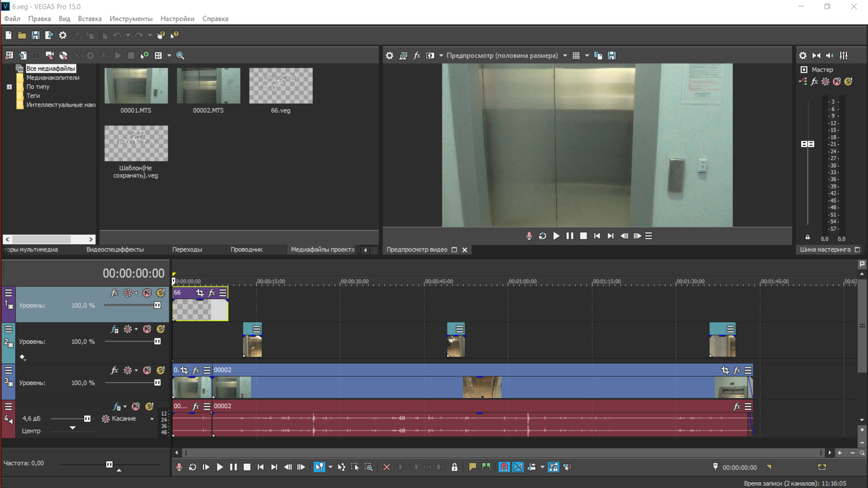Create a new project from main toolbar
868x488 pixels.
[8, 35]
